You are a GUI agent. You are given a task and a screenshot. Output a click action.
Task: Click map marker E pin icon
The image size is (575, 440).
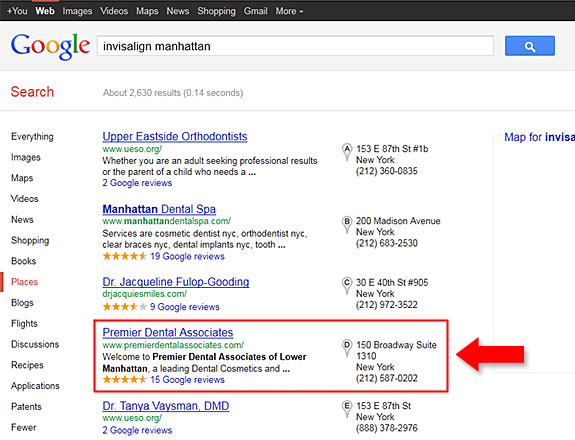click(347, 409)
